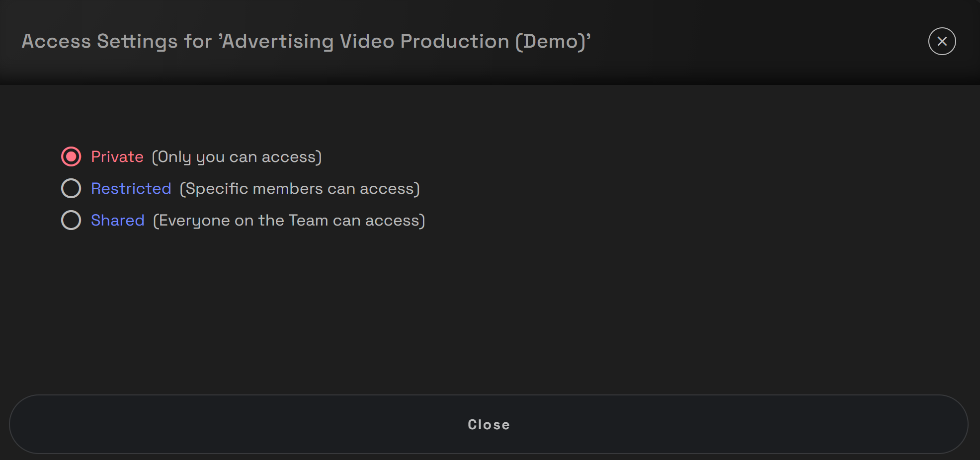This screenshot has width=980, height=460.
Task: Choose the Restricted radio button
Action: [71, 189]
